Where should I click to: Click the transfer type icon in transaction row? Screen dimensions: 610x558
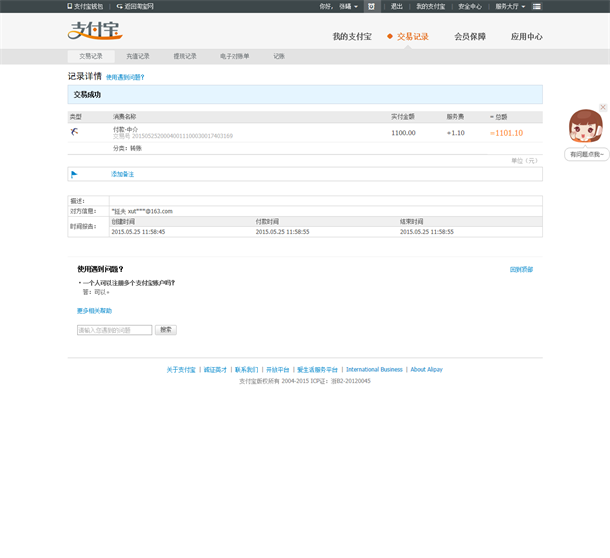(x=74, y=132)
